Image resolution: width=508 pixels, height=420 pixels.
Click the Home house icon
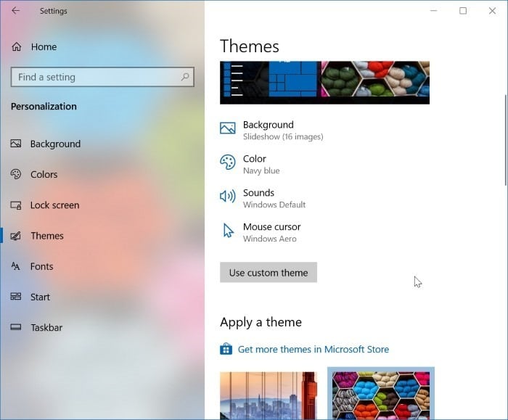coord(17,47)
